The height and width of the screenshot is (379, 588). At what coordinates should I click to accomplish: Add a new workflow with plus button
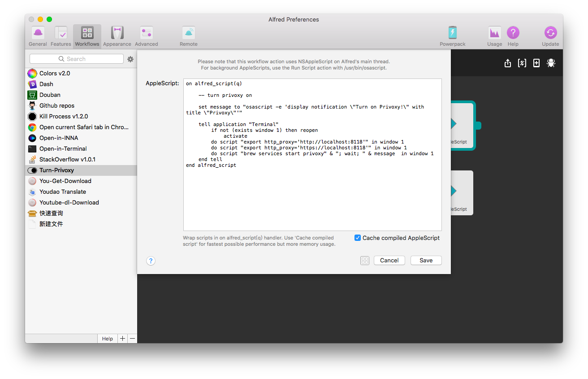click(122, 339)
